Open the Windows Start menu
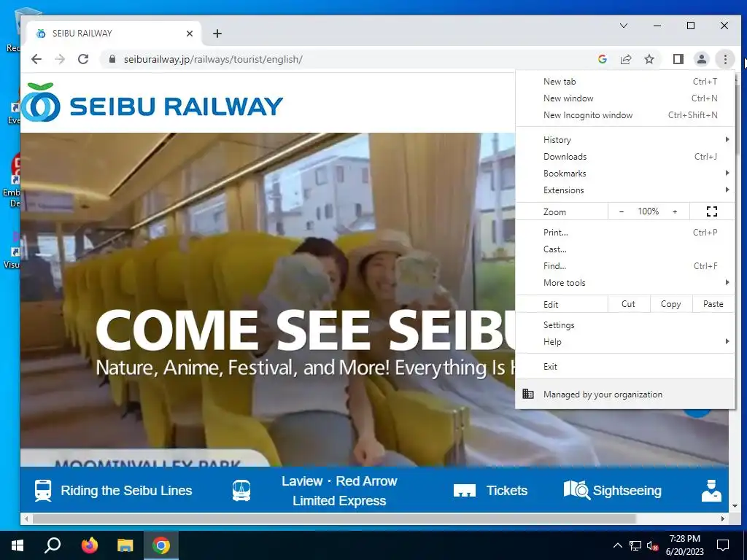Screen dimensions: 747x560 coord(18,545)
